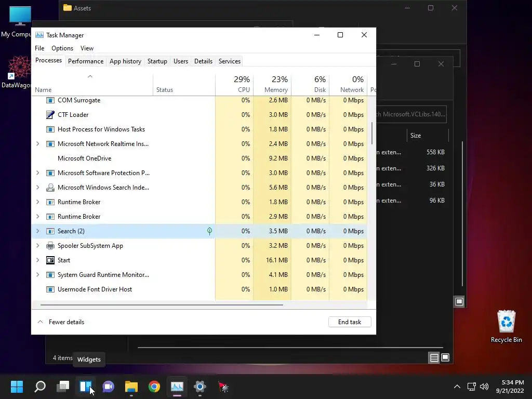Show hidden tray icons chevron
This screenshot has height=399, width=532.
(x=457, y=387)
